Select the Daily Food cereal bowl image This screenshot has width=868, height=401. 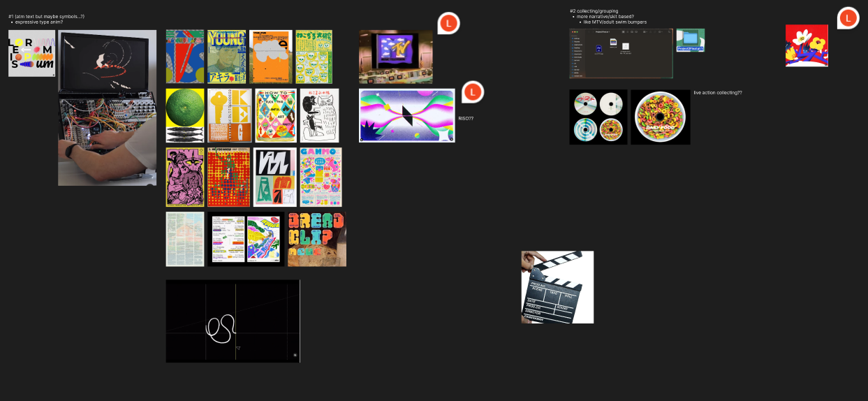[x=661, y=117]
